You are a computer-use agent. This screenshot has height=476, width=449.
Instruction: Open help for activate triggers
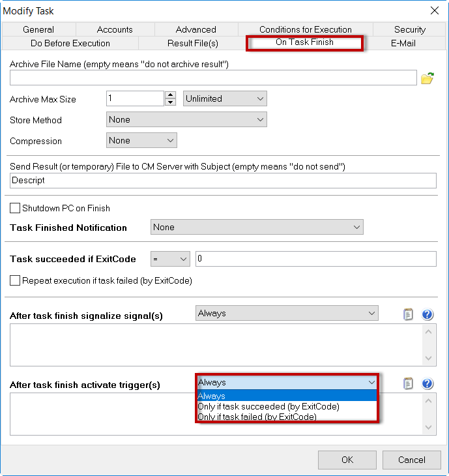[x=427, y=383]
